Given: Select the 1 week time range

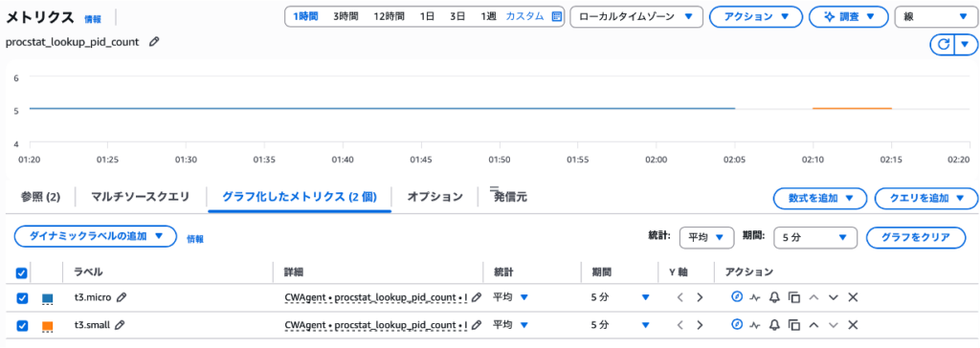Looking at the screenshot, I should click(488, 17).
